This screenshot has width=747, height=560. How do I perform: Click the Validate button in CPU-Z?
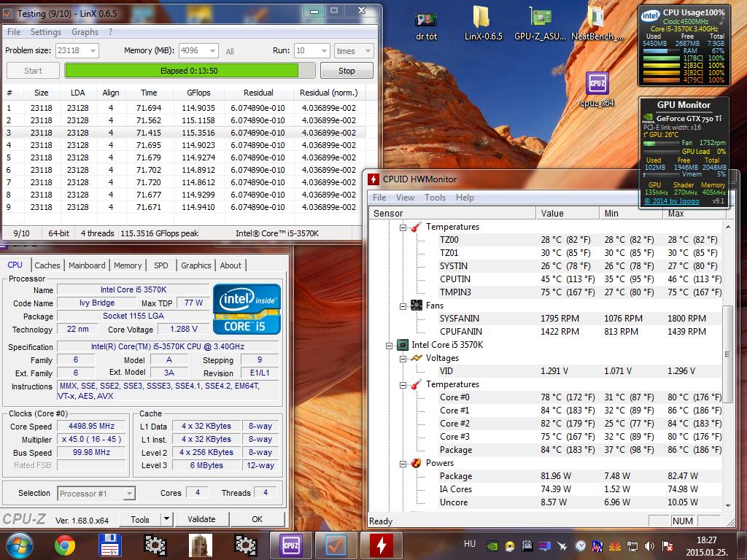coord(201,519)
